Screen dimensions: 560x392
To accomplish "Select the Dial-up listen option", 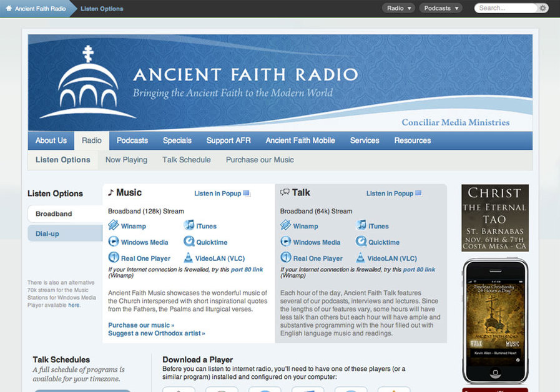I will (x=65, y=233).
